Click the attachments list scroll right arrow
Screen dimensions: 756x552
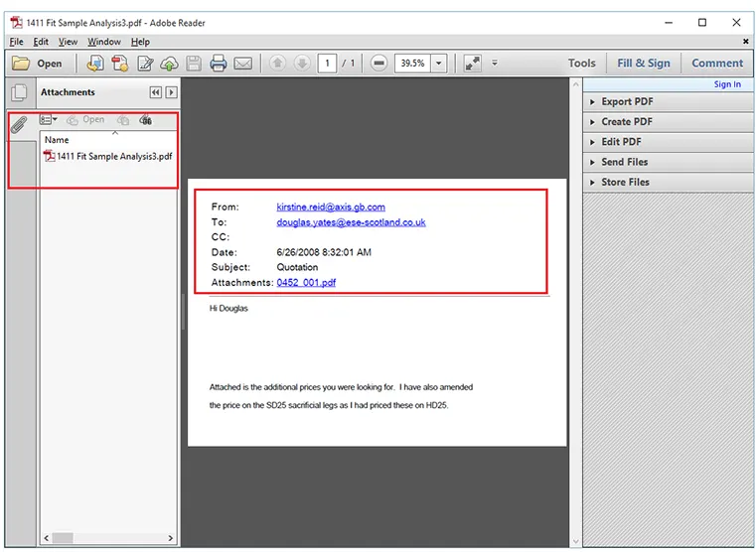click(170, 538)
